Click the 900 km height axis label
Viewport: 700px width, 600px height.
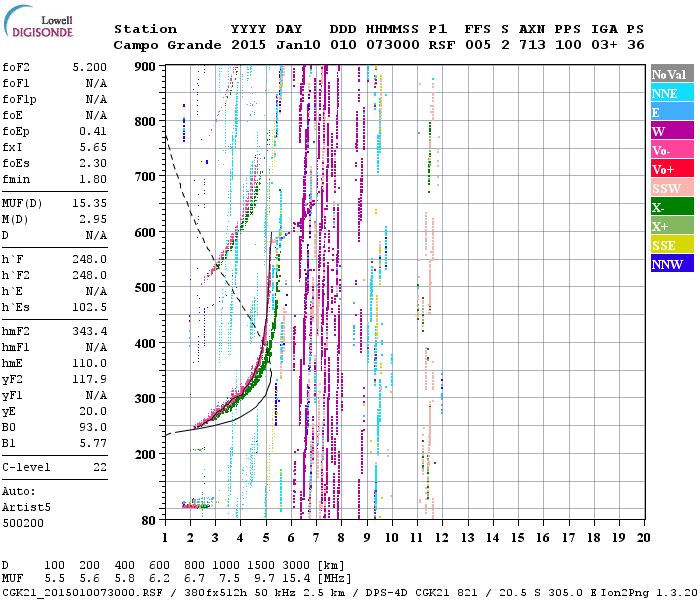(145, 67)
